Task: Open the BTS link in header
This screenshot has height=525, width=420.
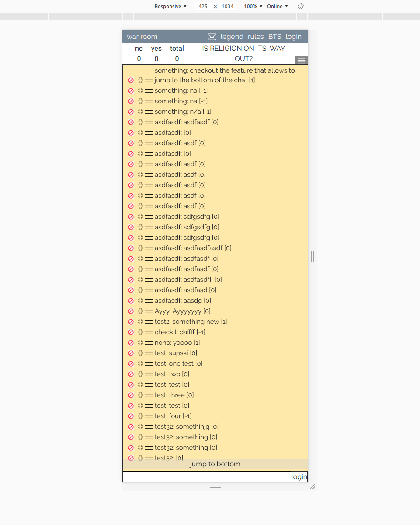Action: (x=274, y=37)
